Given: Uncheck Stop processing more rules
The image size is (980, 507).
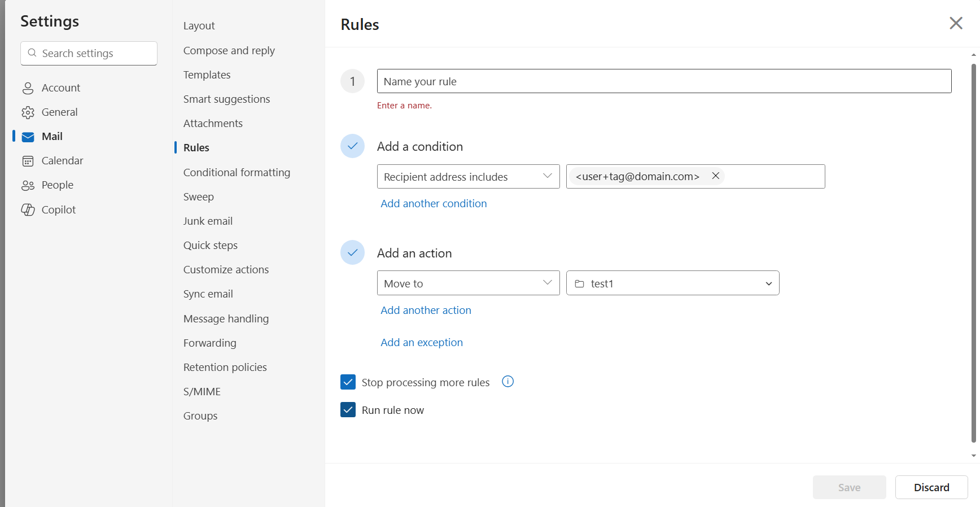Looking at the screenshot, I should [348, 382].
